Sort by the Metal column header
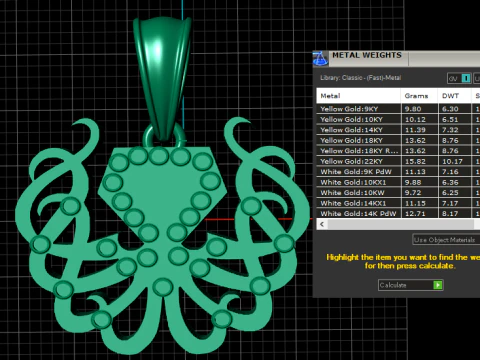Screen dimensions: 480x360 pos(358,96)
